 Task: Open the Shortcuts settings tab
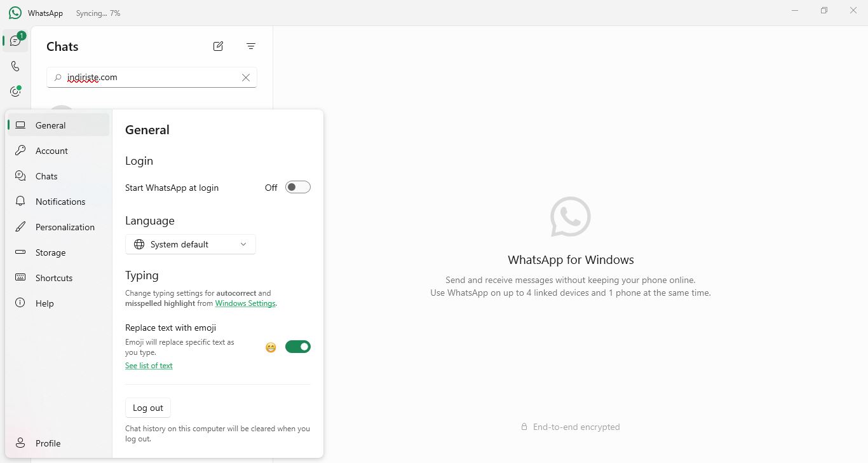pos(58,278)
